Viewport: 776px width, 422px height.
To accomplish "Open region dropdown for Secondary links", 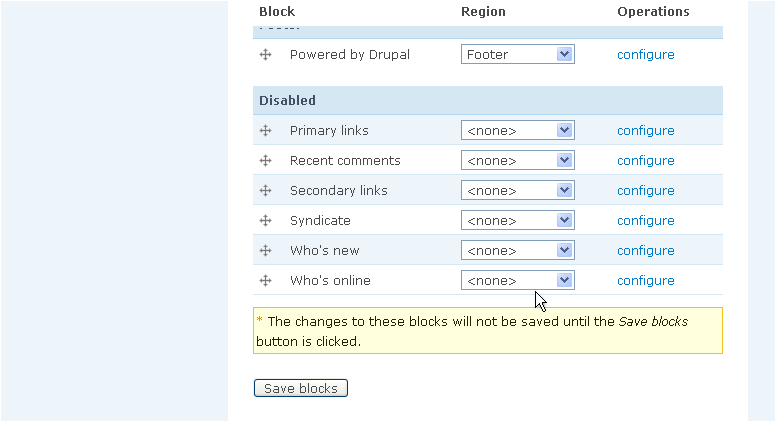I will pyautogui.click(x=518, y=190).
